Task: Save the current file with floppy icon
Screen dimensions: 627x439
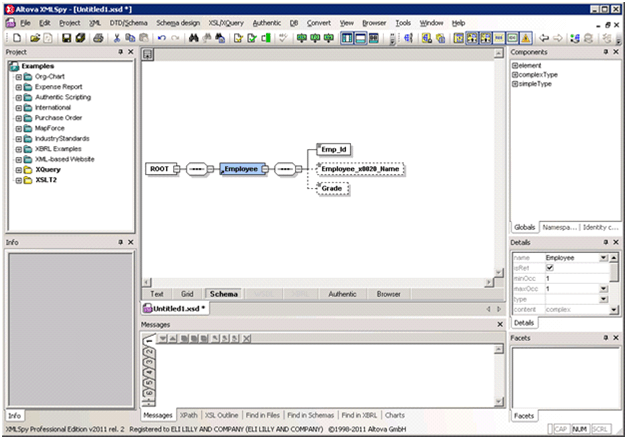Action: tap(66, 38)
